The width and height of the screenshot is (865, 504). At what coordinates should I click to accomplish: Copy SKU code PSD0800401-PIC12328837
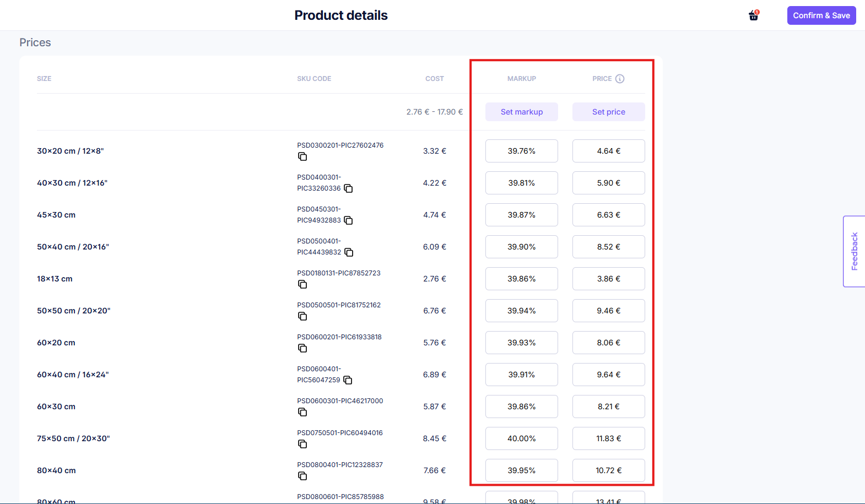pos(302,476)
